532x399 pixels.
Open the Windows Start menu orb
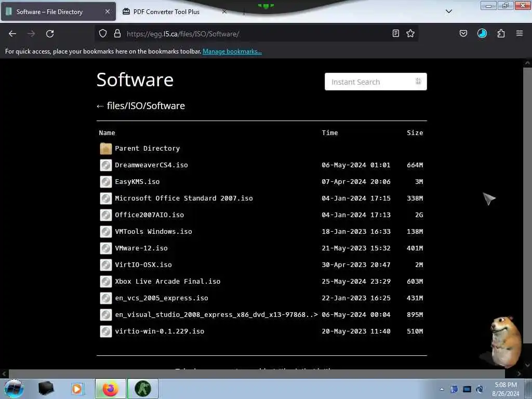(x=14, y=389)
